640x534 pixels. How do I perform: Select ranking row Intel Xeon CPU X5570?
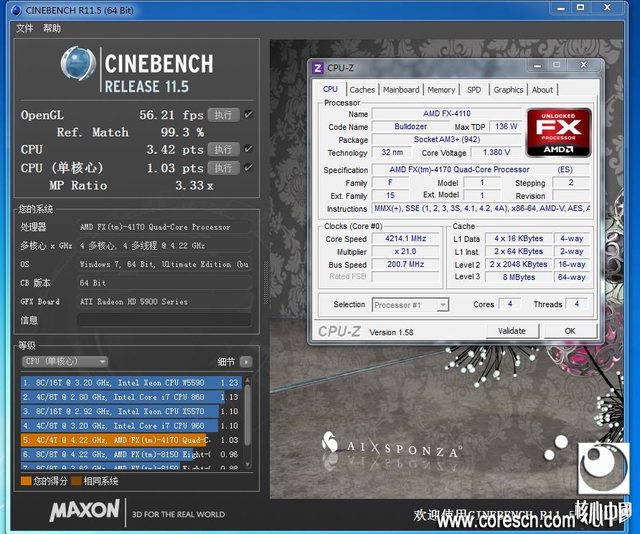(x=131, y=411)
